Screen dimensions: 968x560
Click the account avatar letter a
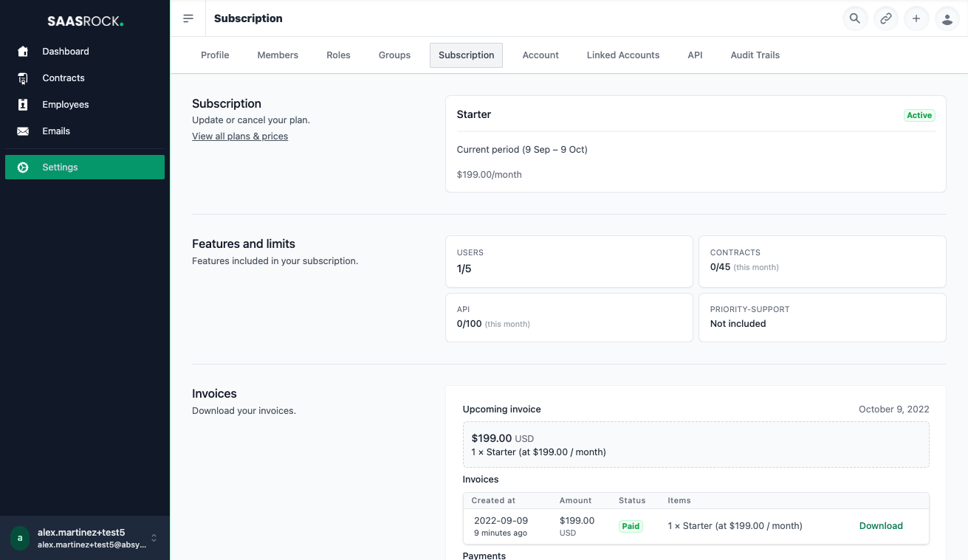click(20, 538)
